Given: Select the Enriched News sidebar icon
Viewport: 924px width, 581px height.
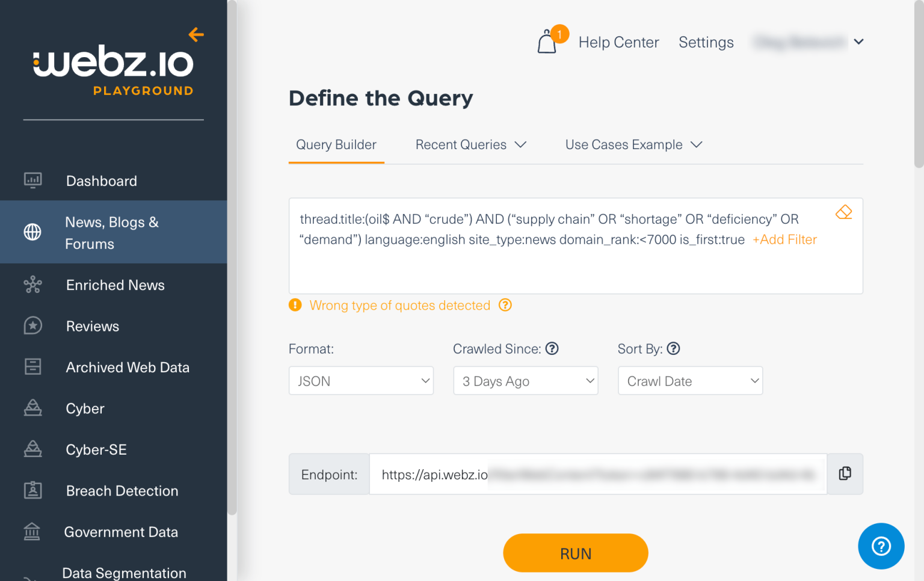Looking at the screenshot, I should tap(32, 284).
